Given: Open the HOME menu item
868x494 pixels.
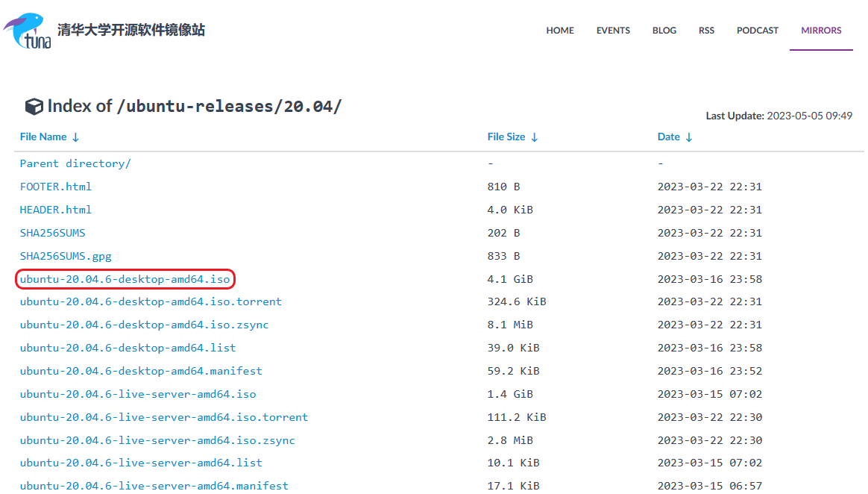Looking at the screenshot, I should point(560,31).
